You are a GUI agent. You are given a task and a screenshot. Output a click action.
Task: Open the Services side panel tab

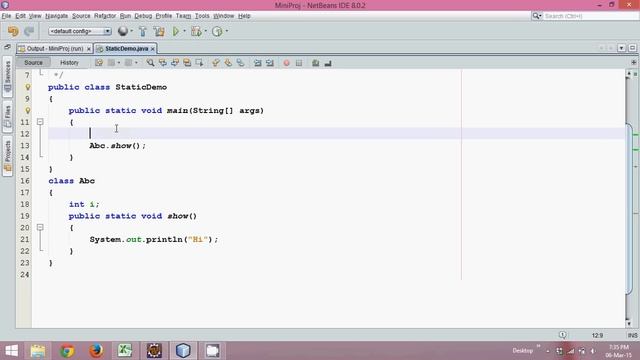pyautogui.click(x=7, y=76)
